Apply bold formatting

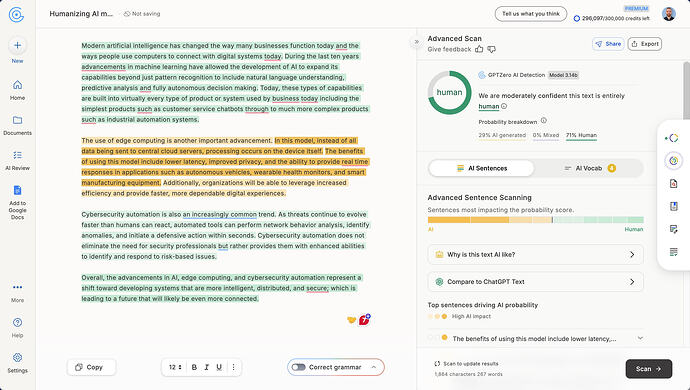coord(194,367)
